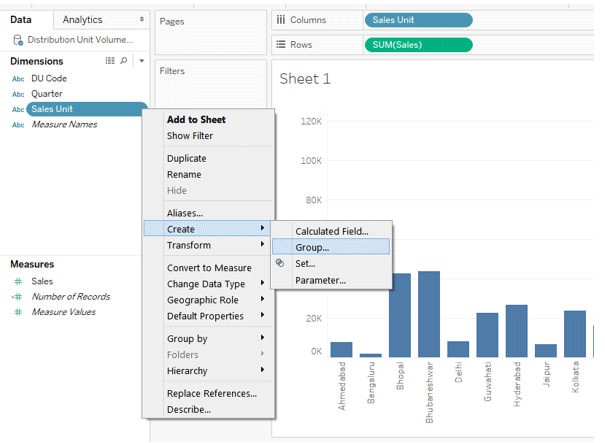Click the Set icon in Create submenu
Screen dimensions: 605x443
pos(280,263)
